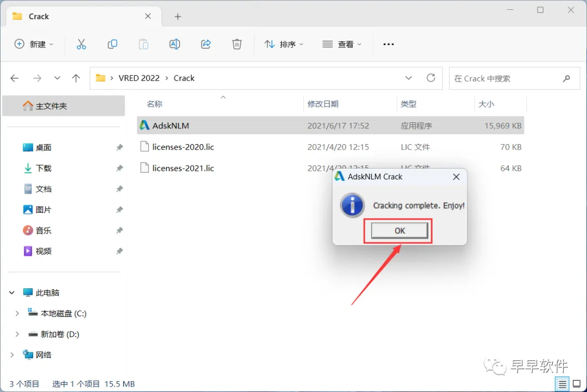Click the 70 KB size cell
The height and width of the screenshot is (392, 587).
point(510,147)
